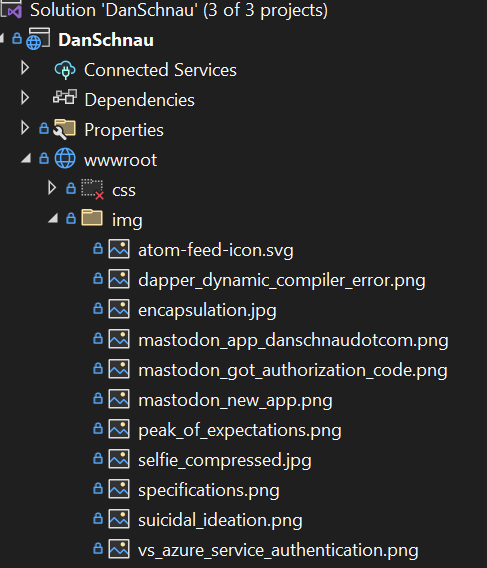Click the css excluded folder icon
The width and height of the screenshot is (487, 568).
tap(92, 189)
